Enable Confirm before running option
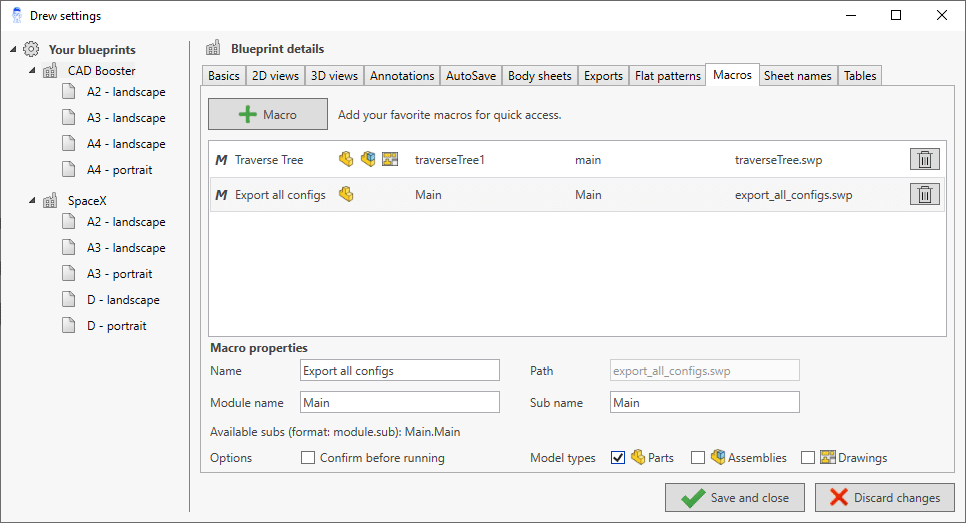Screen dimensions: 966x523 308,458
